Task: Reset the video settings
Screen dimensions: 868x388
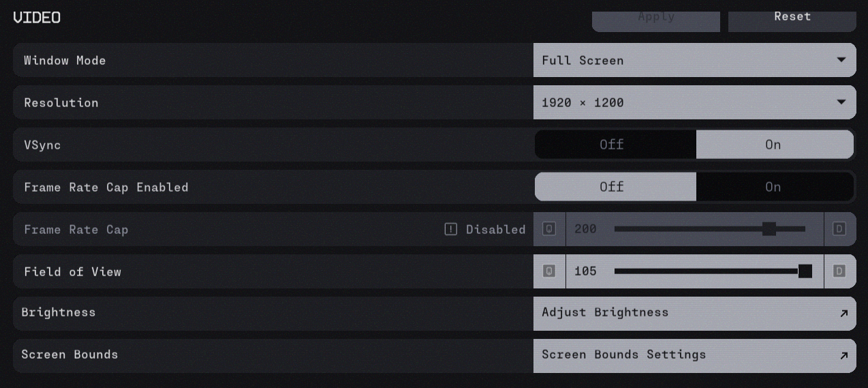Action: click(792, 18)
